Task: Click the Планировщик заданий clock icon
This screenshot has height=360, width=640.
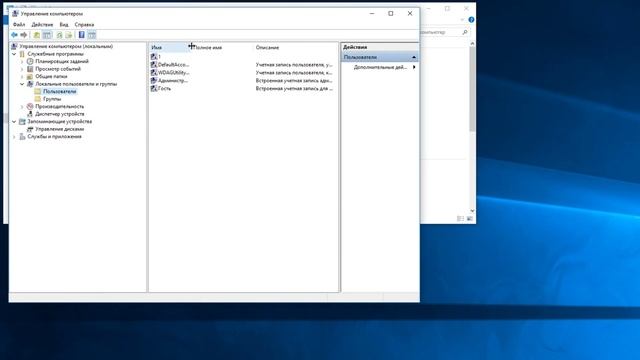Action: [30, 61]
